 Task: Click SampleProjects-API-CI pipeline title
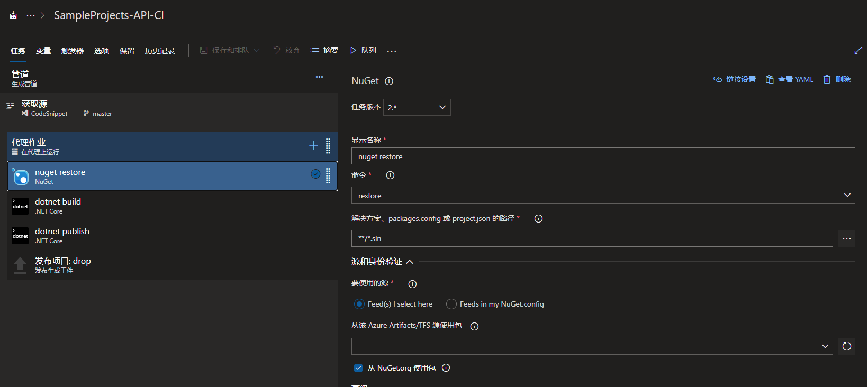pos(109,15)
